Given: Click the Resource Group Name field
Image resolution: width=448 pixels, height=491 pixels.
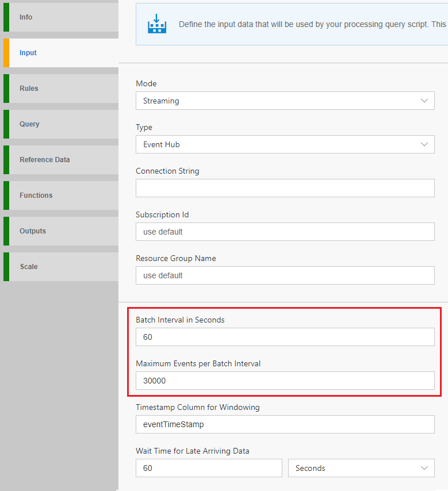Looking at the screenshot, I should [x=285, y=275].
